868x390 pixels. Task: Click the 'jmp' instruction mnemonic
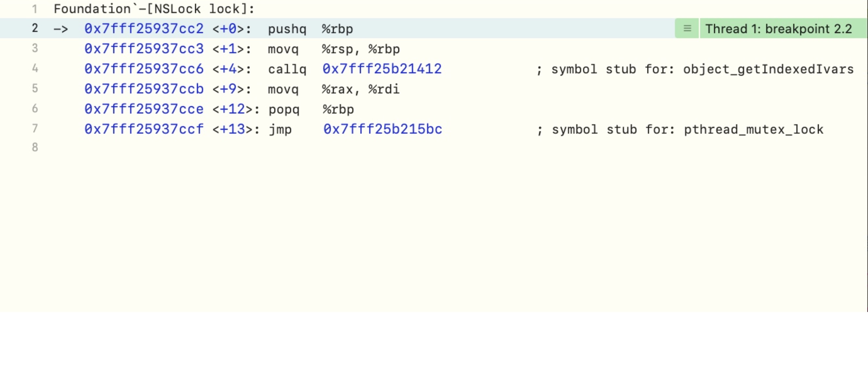click(x=280, y=130)
